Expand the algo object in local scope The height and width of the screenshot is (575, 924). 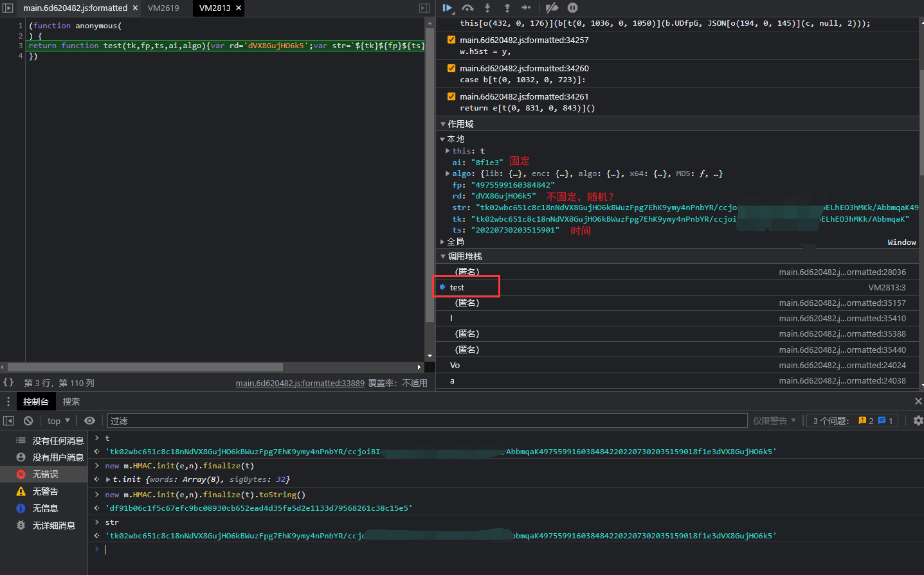[x=448, y=174]
